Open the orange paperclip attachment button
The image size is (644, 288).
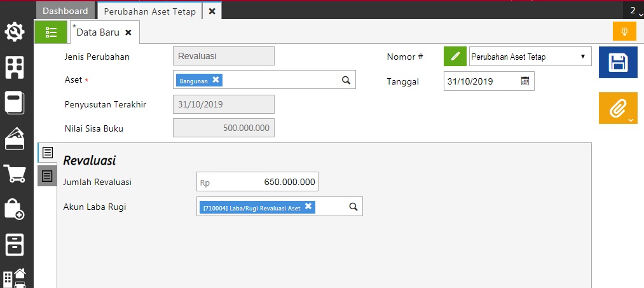[618, 108]
